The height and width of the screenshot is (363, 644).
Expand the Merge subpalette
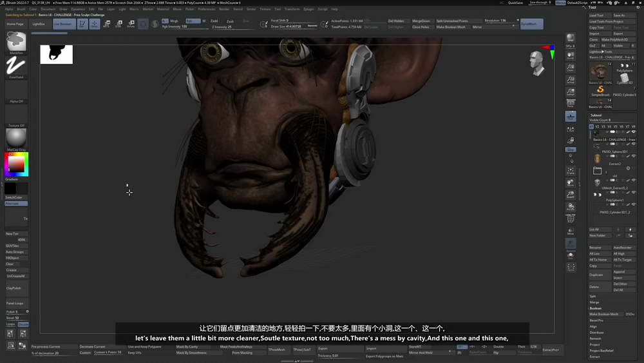[x=594, y=302]
